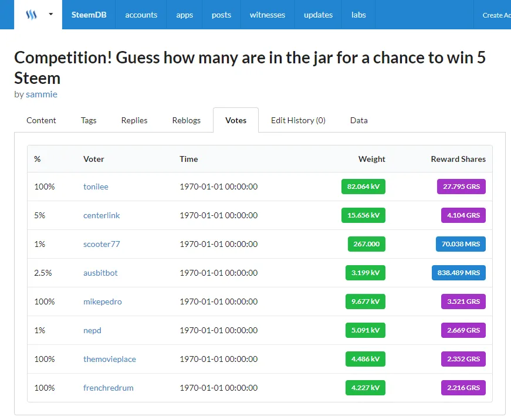This screenshot has width=511, height=420.
Task: Click the Voter column header
Action: click(93, 159)
